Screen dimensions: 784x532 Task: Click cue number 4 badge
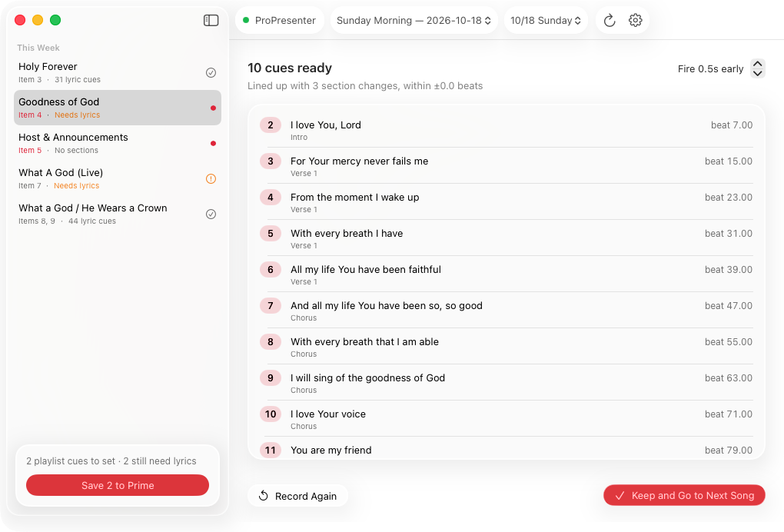[271, 197]
